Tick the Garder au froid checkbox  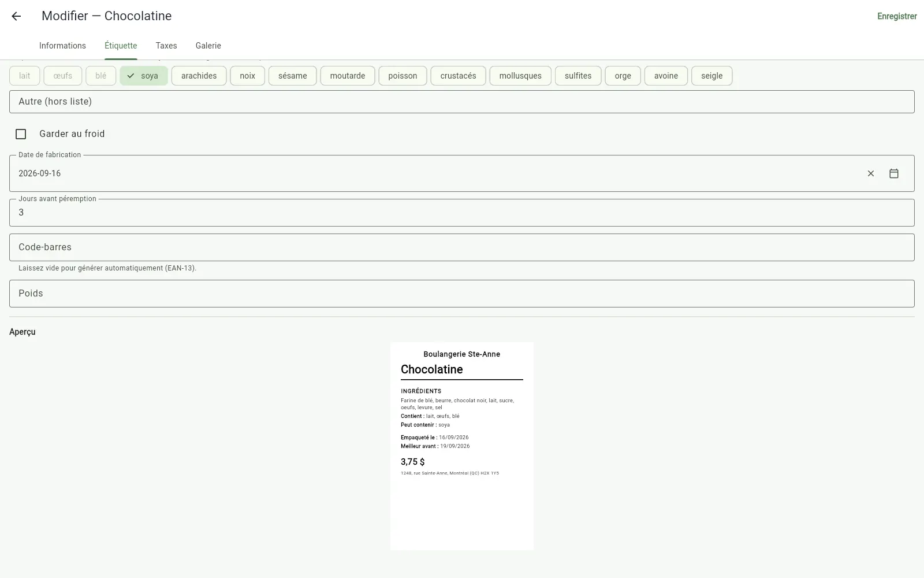tap(21, 134)
